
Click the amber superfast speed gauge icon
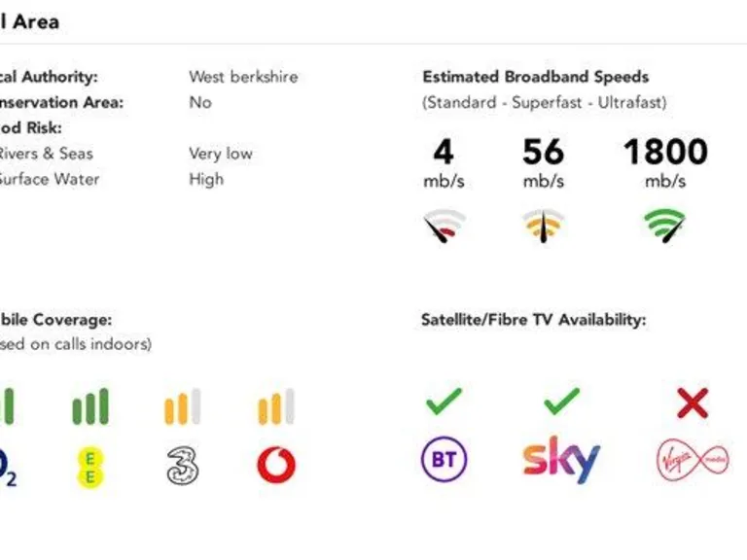click(x=543, y=226)
